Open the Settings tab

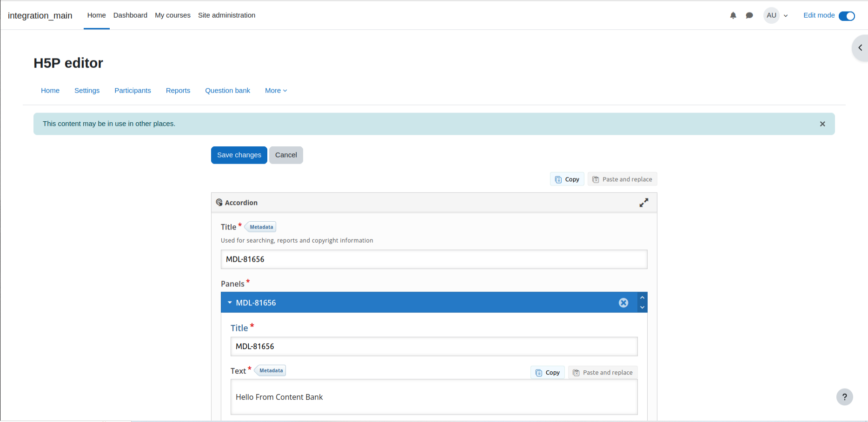(x=87, y=91)
